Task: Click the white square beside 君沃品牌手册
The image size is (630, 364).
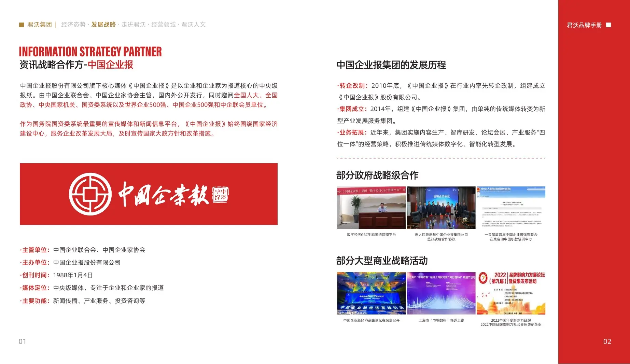Action: (x=608, y=25)
